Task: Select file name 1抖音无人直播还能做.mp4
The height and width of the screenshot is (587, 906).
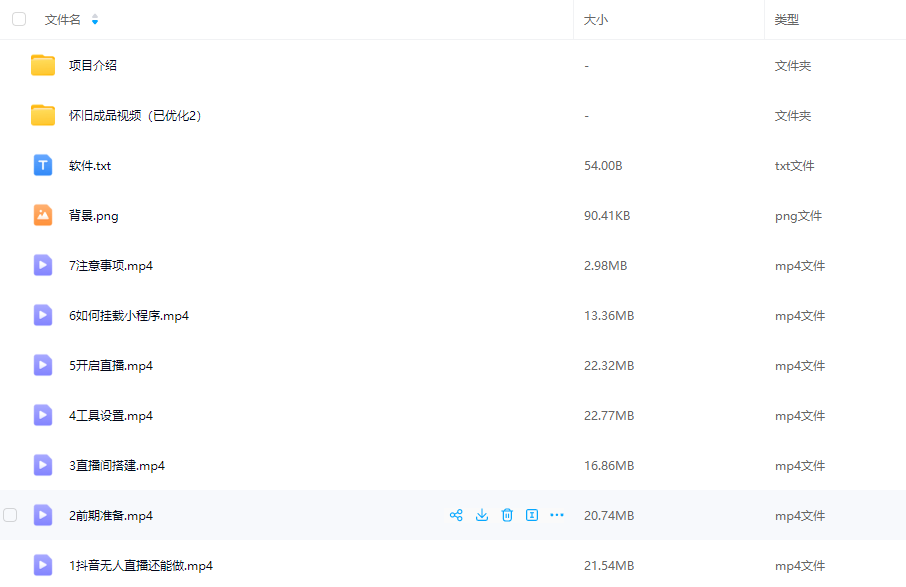Action: [141, 566]
